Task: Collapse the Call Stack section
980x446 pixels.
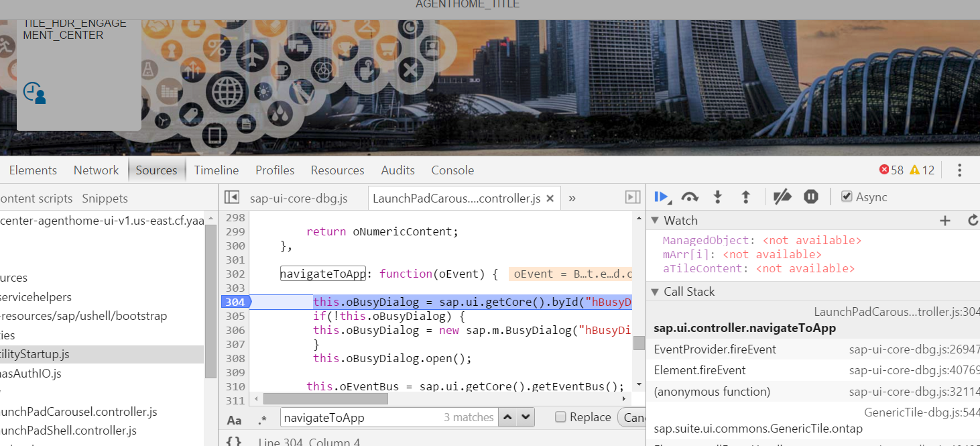Action: (656, 292)
